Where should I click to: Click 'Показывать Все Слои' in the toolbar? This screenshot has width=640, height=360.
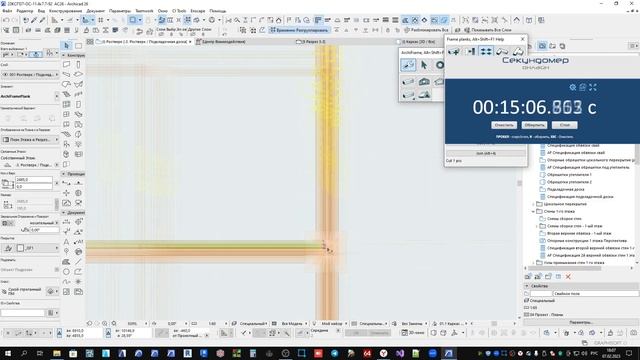[x=488, y=30]
